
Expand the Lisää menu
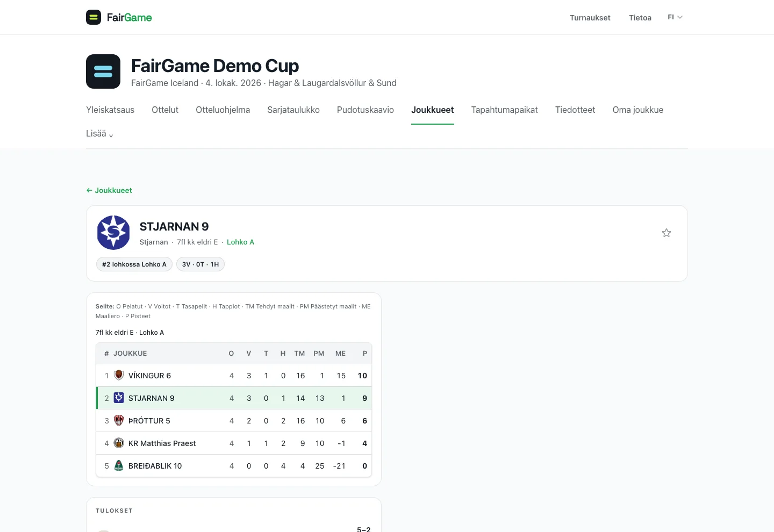click(x=99, y=134)
